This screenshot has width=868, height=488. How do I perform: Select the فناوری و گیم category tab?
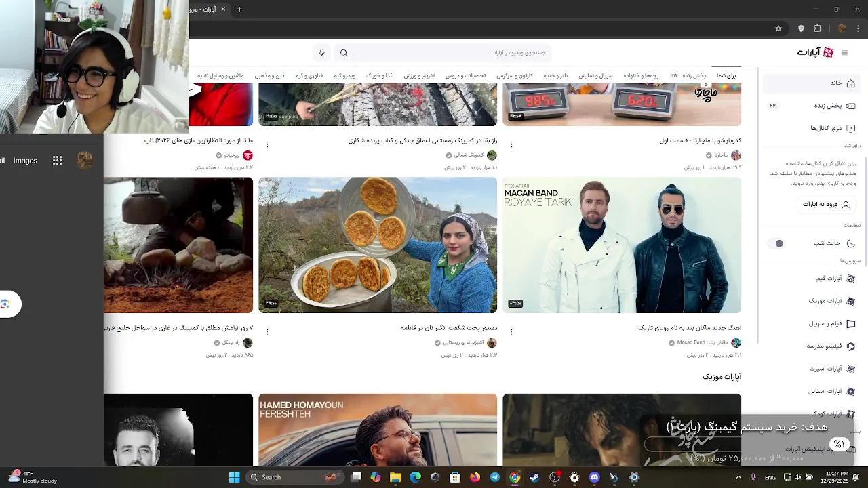309,75
